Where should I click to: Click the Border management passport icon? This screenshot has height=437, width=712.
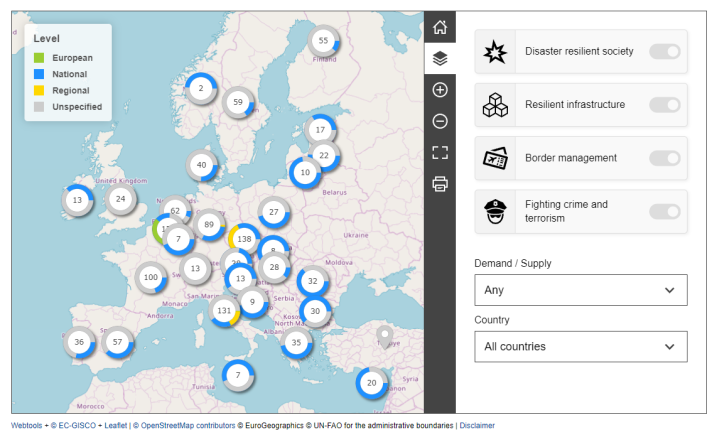click(497, 158)
